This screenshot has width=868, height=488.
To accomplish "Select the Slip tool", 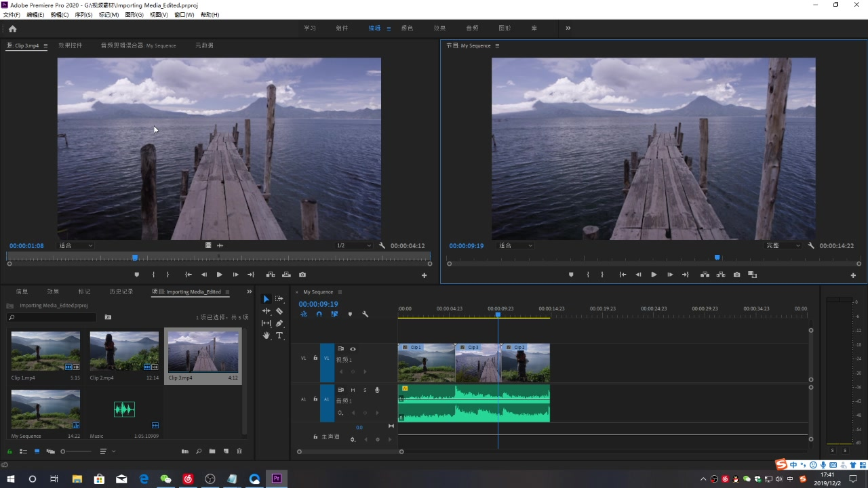I will point(266,323).
